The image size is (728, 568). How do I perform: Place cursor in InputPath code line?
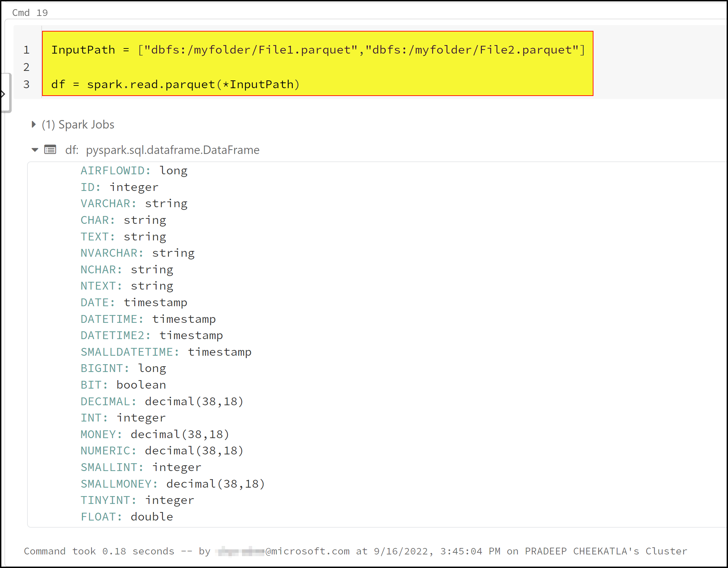tap(317, 50)
